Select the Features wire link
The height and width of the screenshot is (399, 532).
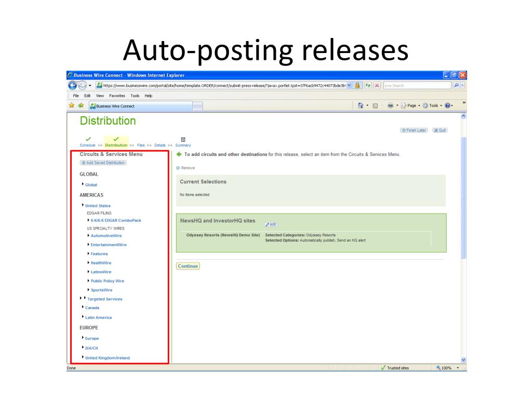99,254
